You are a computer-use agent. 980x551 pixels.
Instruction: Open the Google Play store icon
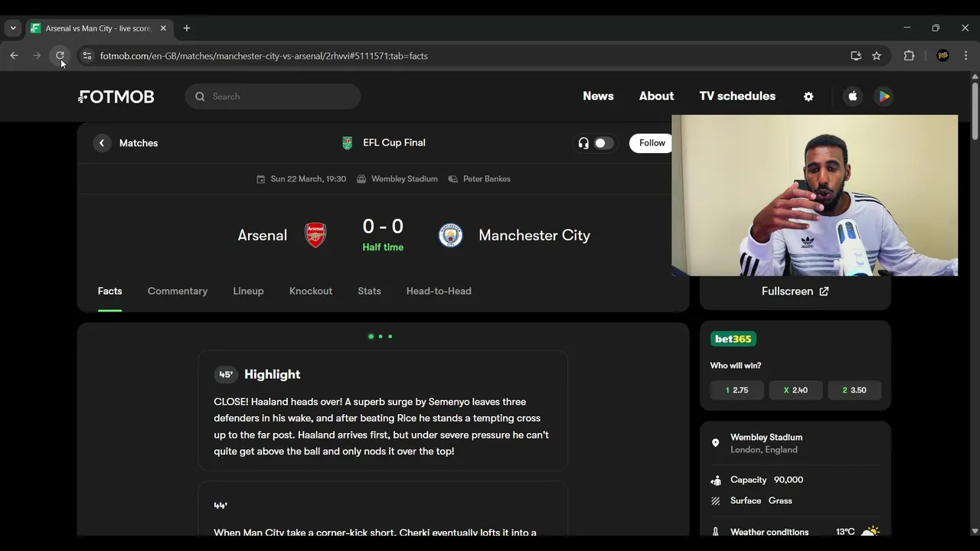(884, 96)
